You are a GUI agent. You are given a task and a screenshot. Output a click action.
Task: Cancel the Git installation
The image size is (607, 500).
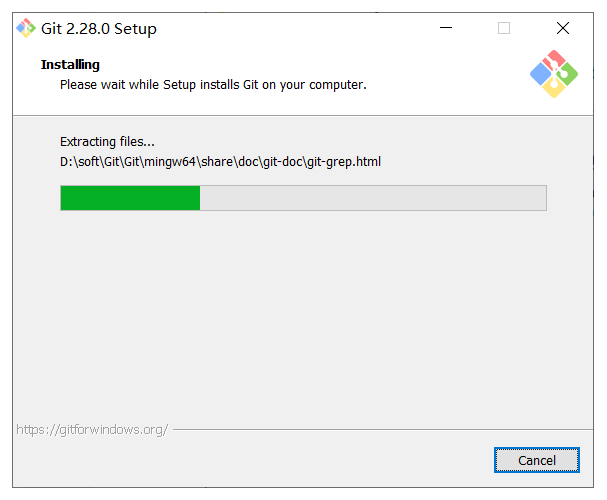[x=537, y=460]
